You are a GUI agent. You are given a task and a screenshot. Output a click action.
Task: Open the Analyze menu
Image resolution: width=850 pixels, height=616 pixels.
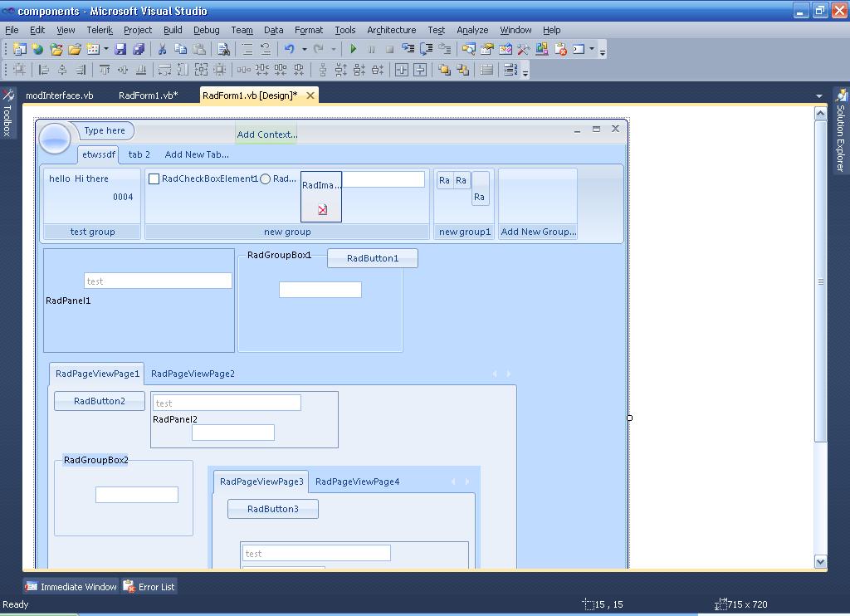click(x=472, y=31)
